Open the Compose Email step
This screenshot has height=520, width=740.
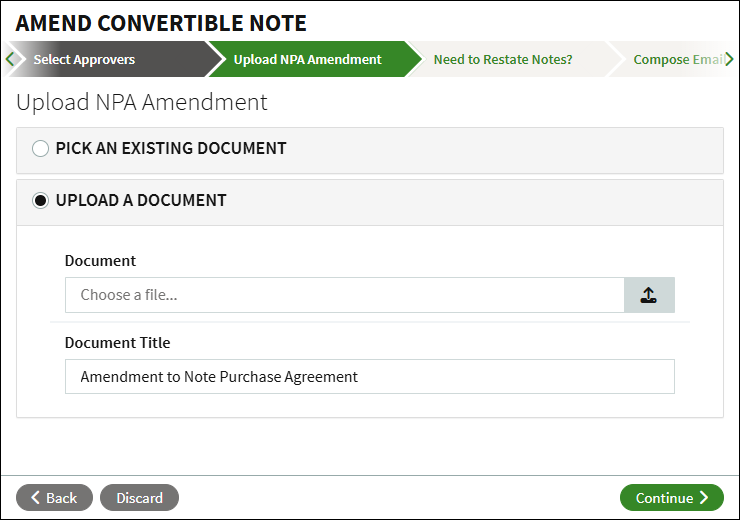pyautogui.click(x=677, y=60)
